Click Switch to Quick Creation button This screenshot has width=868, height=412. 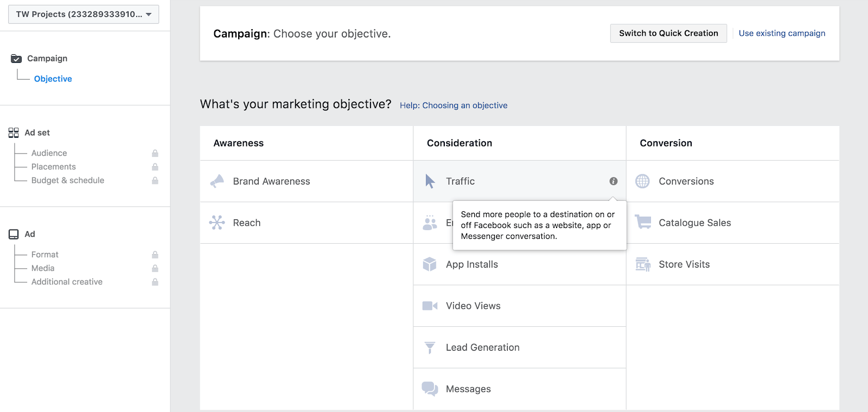(668, 33)
